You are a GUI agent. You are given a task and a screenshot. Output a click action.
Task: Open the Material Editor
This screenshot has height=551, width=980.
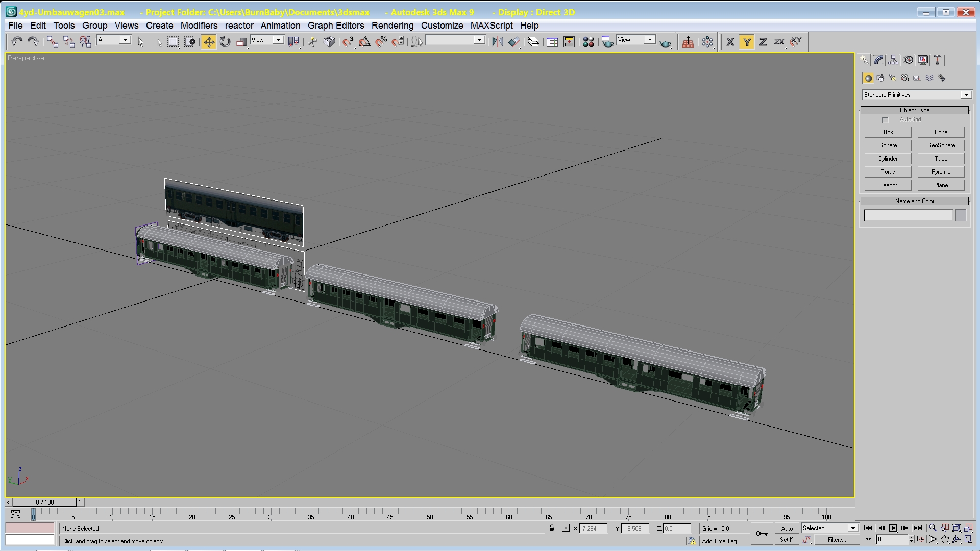click(588, 42)
